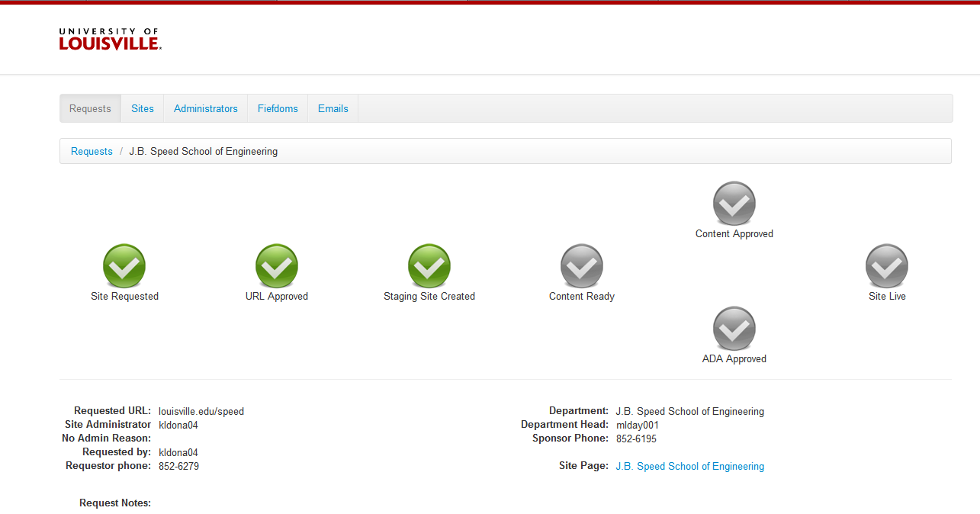980x514 pixels.
Task: Click the gray Content Approved status icon
Action: tap(734, 204)
